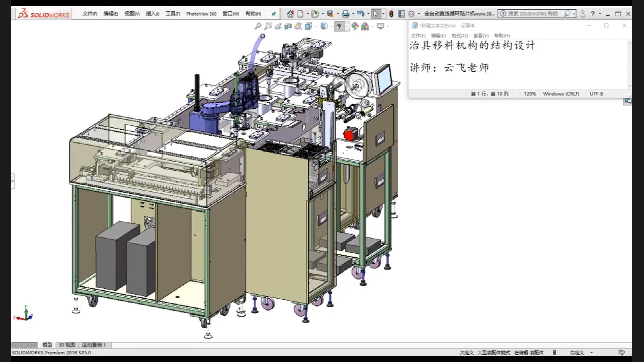Click search magnifier in help box
The height and width of the screenshot is (362, 644).
(x=567, y=13)
